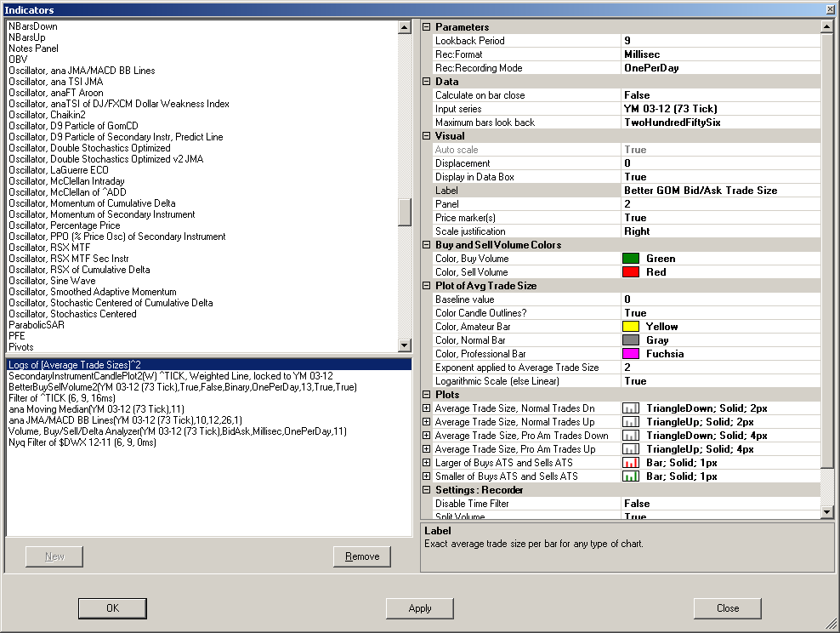This screenshot has width=840, height=633.
Task: Click the plot icon for Pro Am Trades Down
Action: click(x=631, y=436)
